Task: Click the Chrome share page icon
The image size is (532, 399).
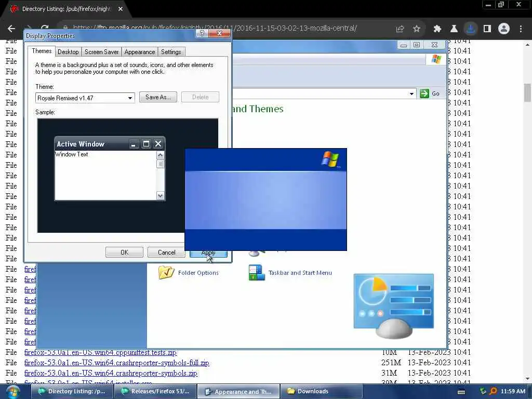Action: [400, 29]
